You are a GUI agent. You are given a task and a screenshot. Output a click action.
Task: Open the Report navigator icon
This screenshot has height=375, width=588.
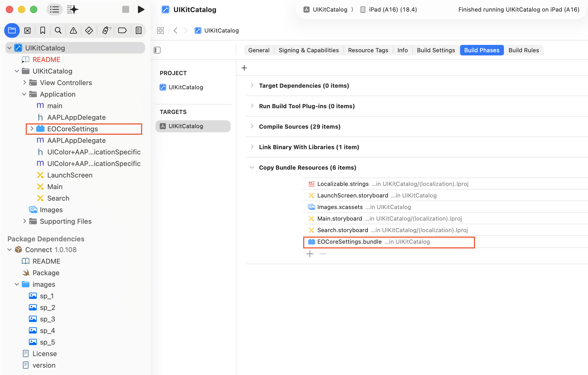(138, 30)
